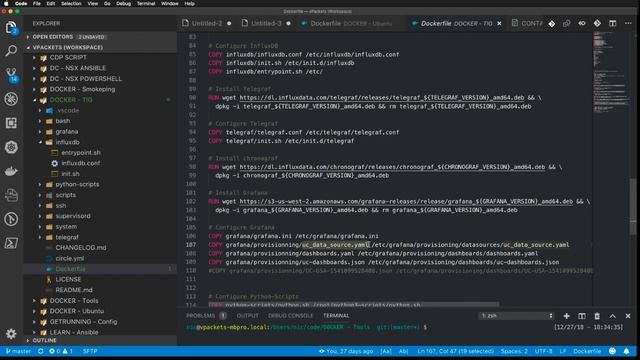Click errors and warnings count in status bar
This screenshot has height=360, width=640.
[61, 351]
